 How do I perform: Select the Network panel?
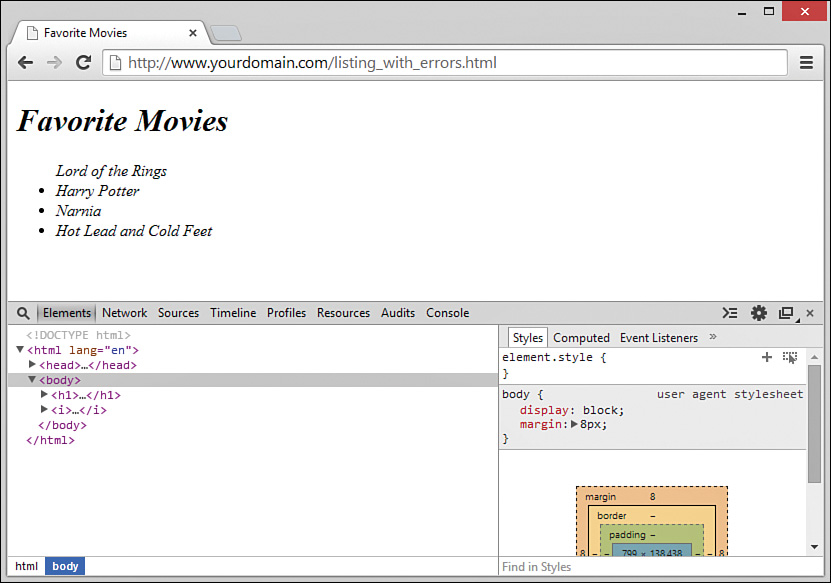tap(124, 312)
